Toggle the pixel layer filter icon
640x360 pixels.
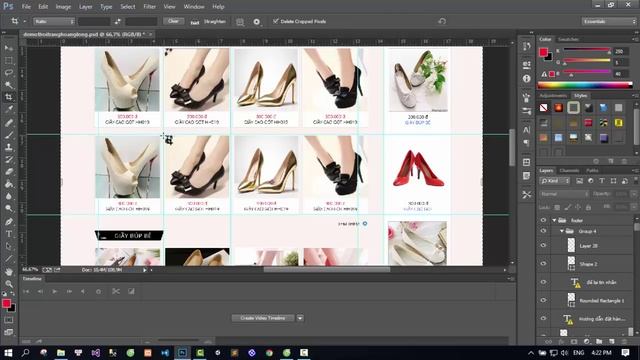click(x=580, y=181)
